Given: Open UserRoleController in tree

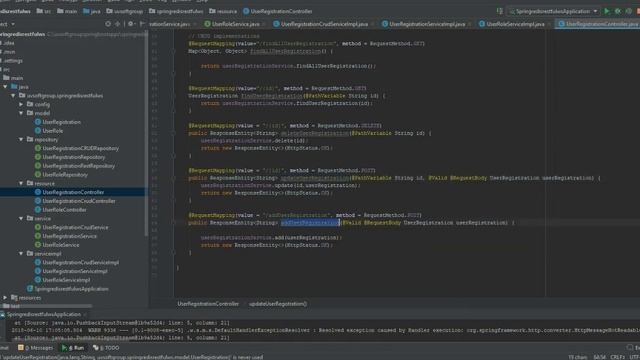Looking at the screenshot, I should 64,210.
